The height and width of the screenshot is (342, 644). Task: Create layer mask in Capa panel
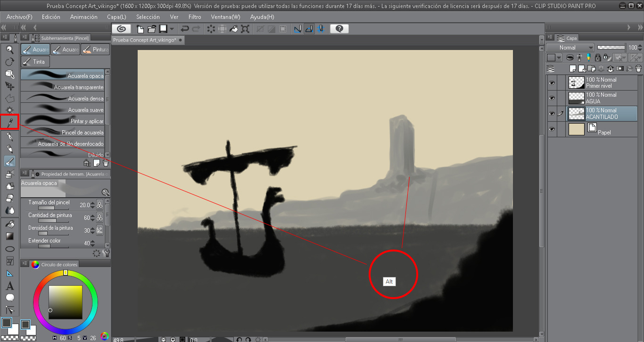tap(619, 69)
